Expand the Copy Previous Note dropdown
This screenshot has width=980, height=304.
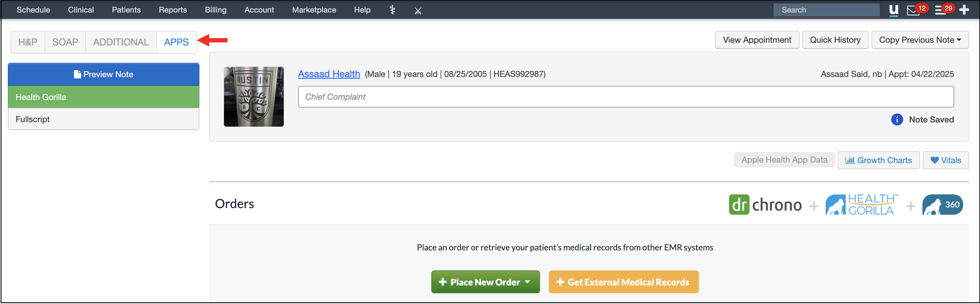(920, 40)
